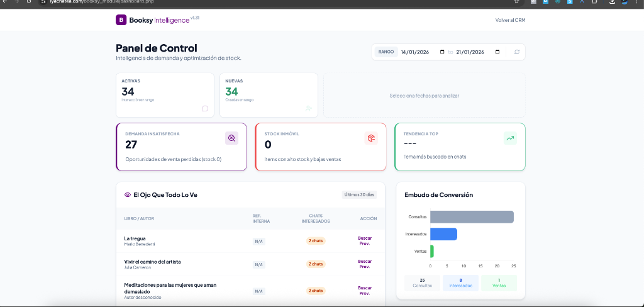644x307 pixels.
Task: Click the user-plus icon in Nuevas card
Action: (308, 108)
